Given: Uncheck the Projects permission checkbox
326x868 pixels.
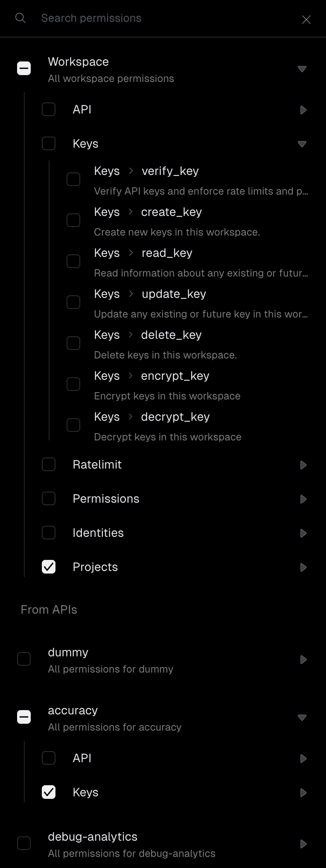Looking at the screenshot, I should click(x=49, y=567).
